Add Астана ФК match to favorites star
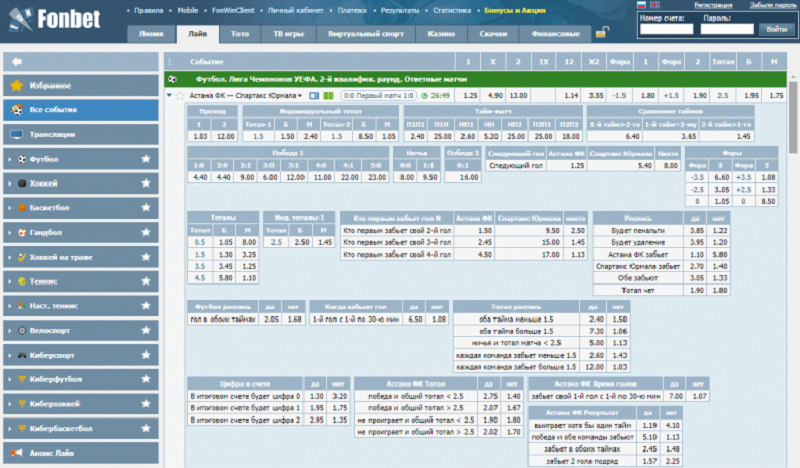Viewport: 800px width, 468px height. point(180,95)
